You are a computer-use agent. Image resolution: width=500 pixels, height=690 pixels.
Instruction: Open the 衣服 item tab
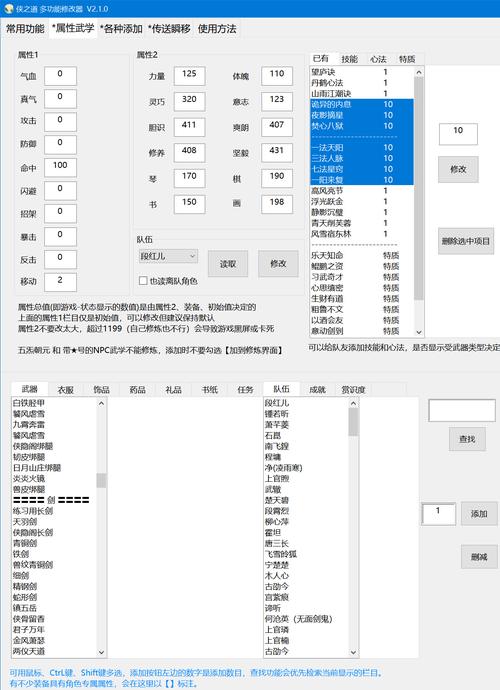point(66,389)
